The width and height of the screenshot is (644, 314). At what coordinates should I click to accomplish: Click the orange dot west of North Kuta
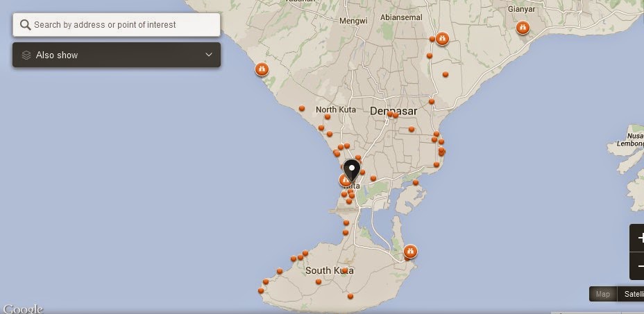(301, 108)
